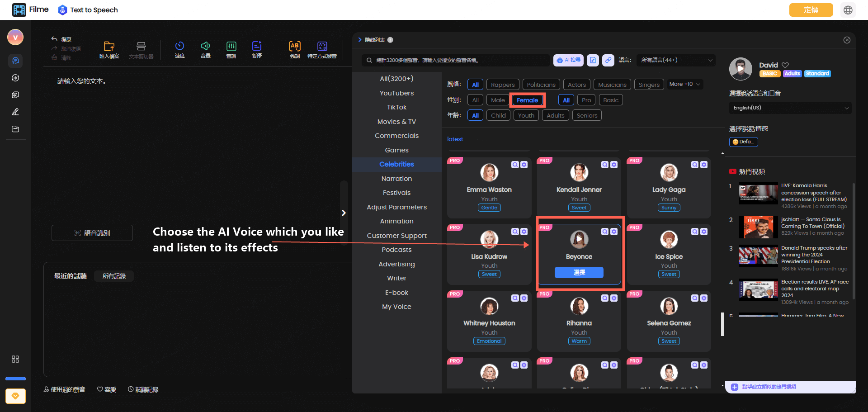Play Beyonce voice preview
The height and width of the screenshot is (412, 868).
click(579, 239)
